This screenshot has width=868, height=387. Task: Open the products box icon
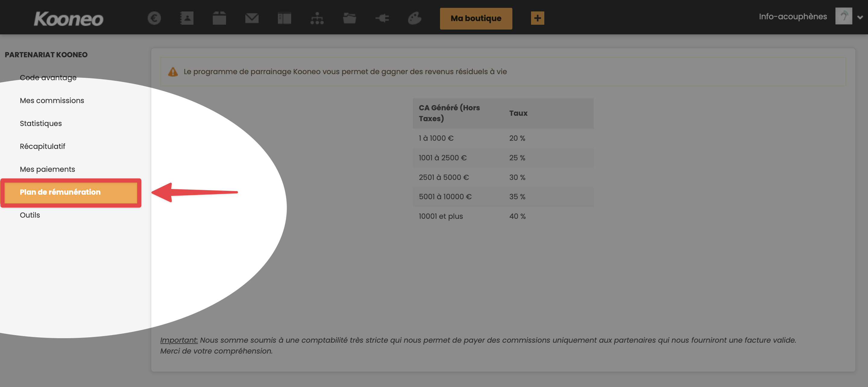click(x=219, y=18)
